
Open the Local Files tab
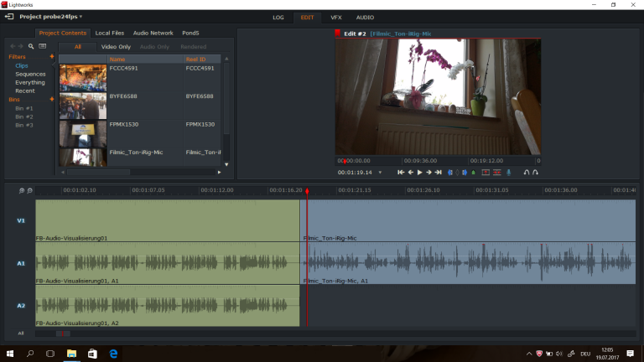tap(109, 33)
